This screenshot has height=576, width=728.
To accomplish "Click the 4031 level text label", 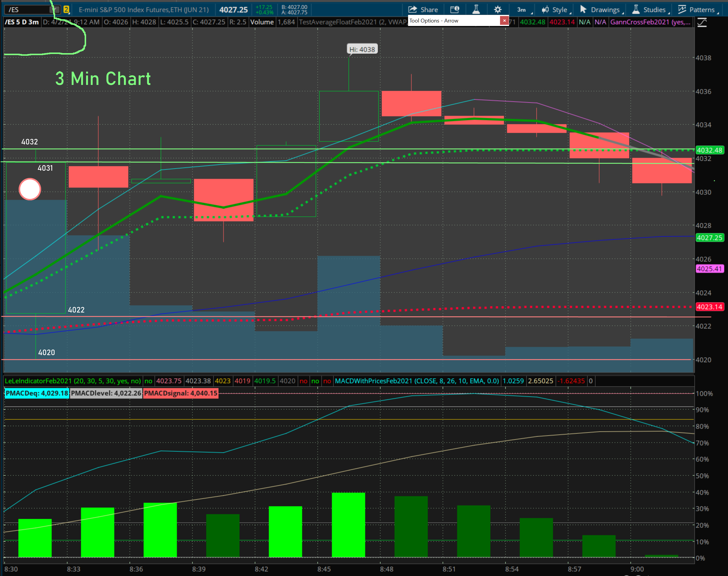I will coord(45,168).
